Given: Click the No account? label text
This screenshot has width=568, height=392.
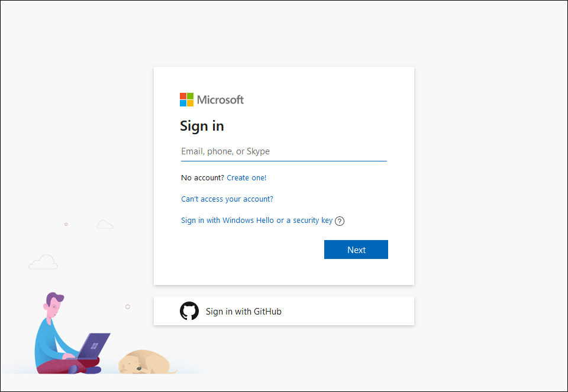Looking at the screenshot, I should click(202, 177).
